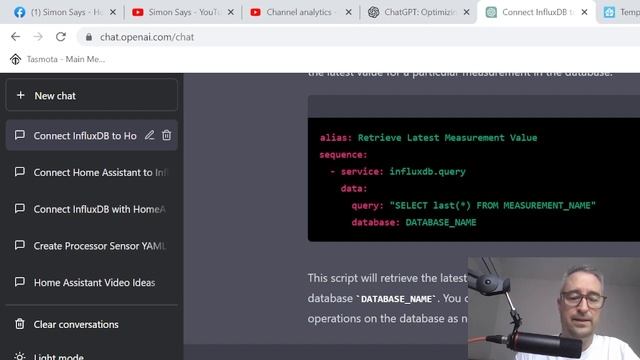Click the DATABASE_NAME value in code block
Image resolution: width=640 pixels, height=360 pixels.
(441, 222)
